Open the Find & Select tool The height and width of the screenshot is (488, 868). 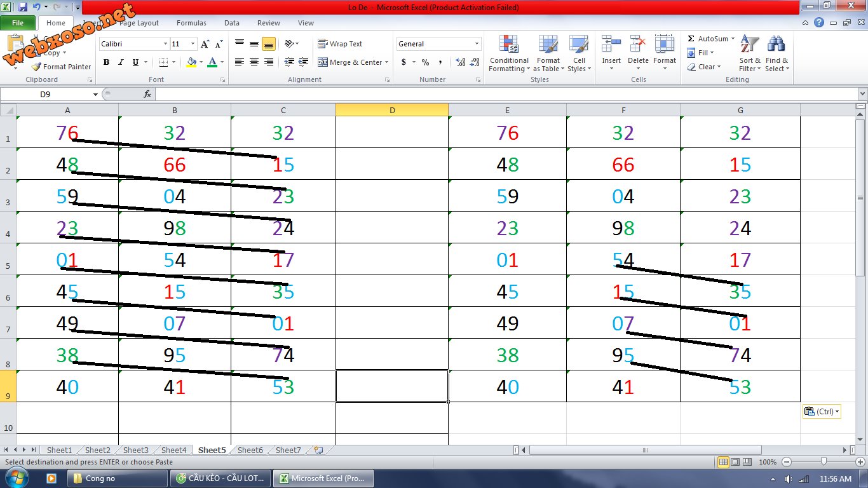pyautogui.click(x=776, y=54)
